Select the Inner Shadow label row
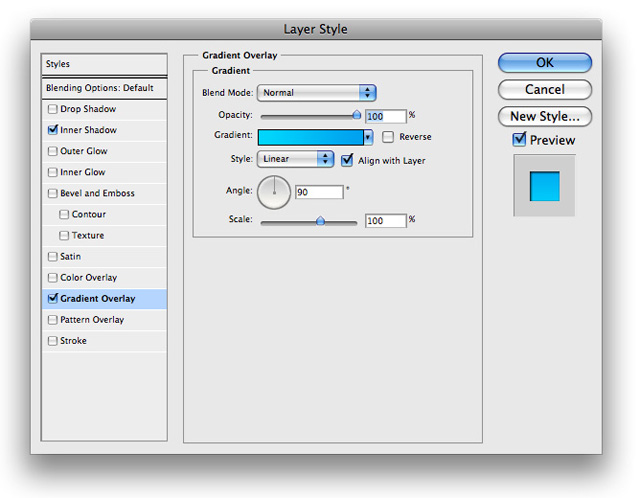Image resolution: width=640 pixels, height=498 pixels. click(89, 130)
